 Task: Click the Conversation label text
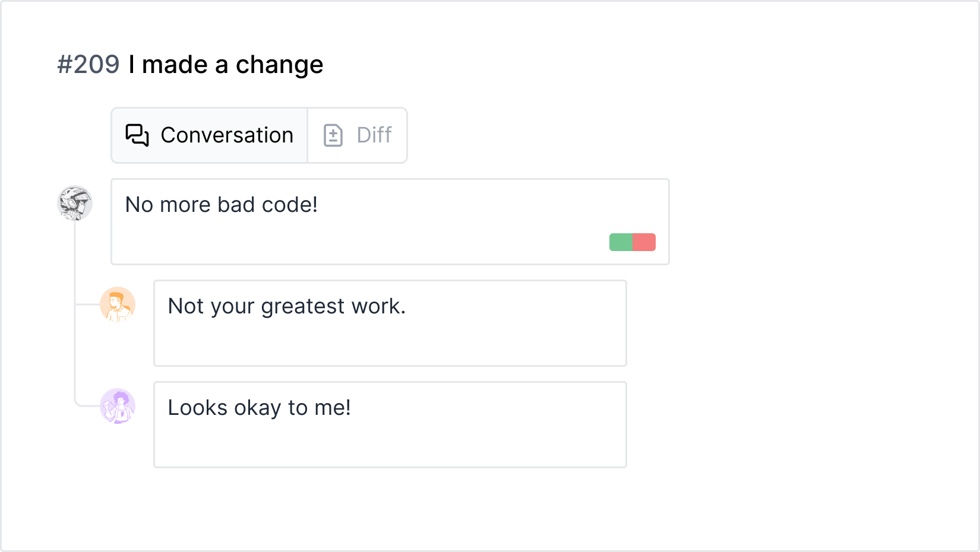point(227,135)
